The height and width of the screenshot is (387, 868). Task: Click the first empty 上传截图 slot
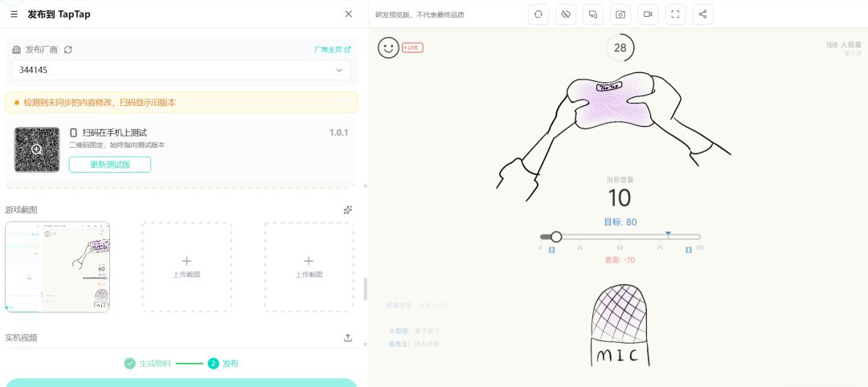pyautogui.click(x=186, y=267)
